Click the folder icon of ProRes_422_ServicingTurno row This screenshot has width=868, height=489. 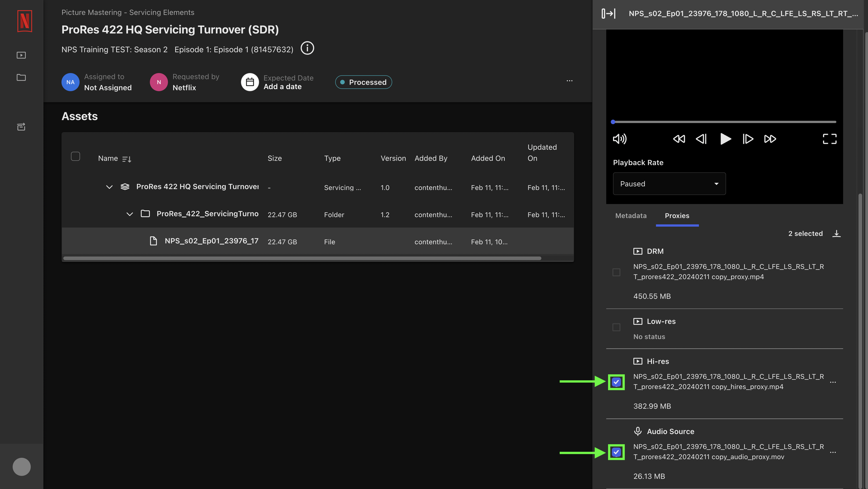coord(145,214)
